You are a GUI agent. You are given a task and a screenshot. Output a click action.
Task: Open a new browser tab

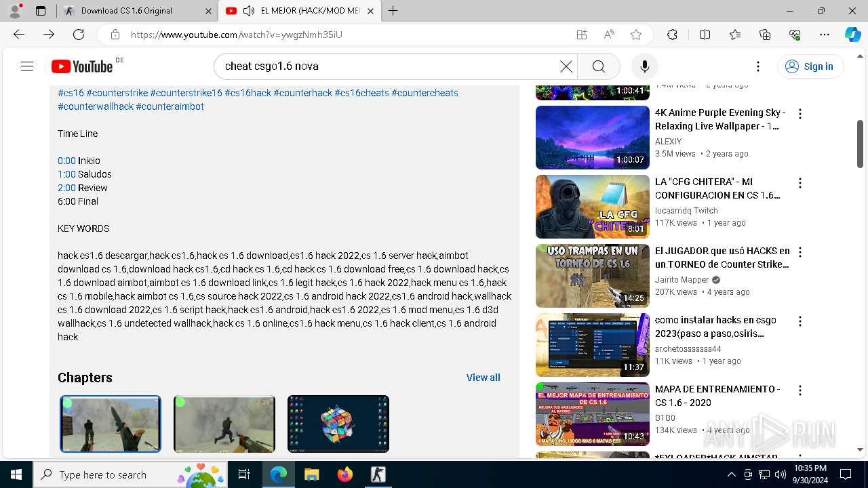click(393, 11)
